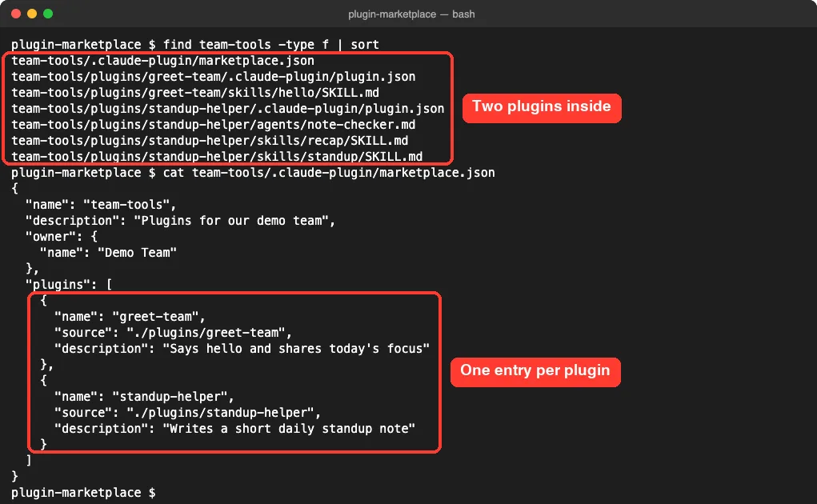Click the '"owner": {' line
The height and width of the screenshot is (504, 817).
(62, 237)
